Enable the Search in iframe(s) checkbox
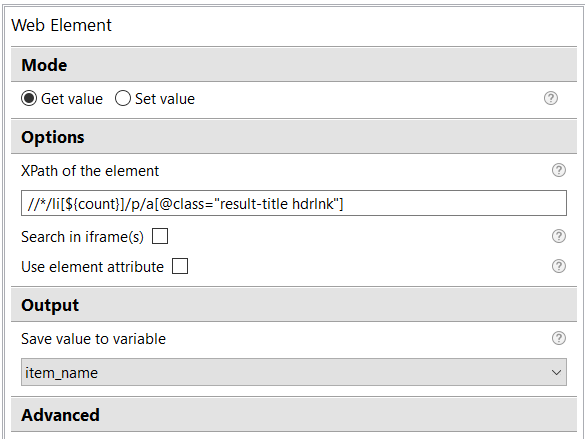Screen dimensions: 585x439 click(160, 236)
